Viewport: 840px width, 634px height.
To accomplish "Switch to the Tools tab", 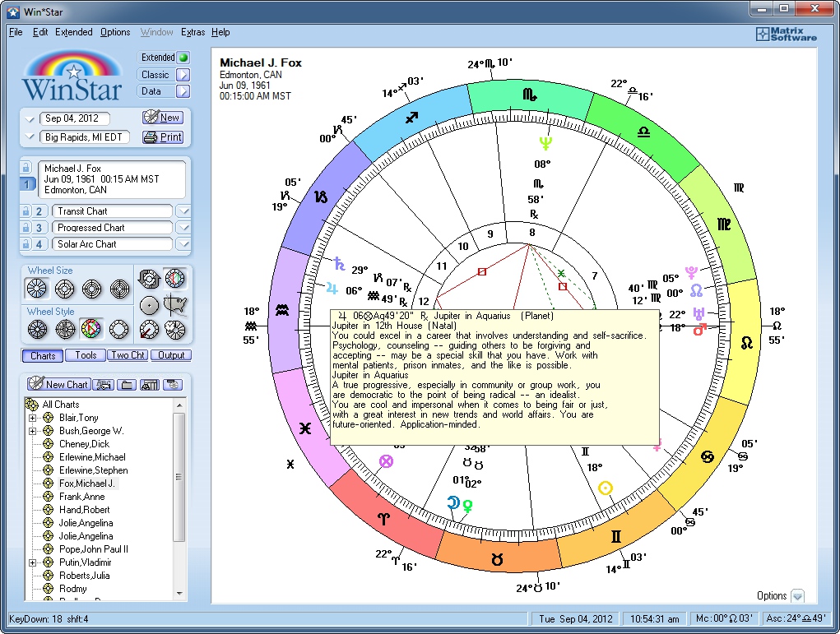I will click(x=86, y=355).
